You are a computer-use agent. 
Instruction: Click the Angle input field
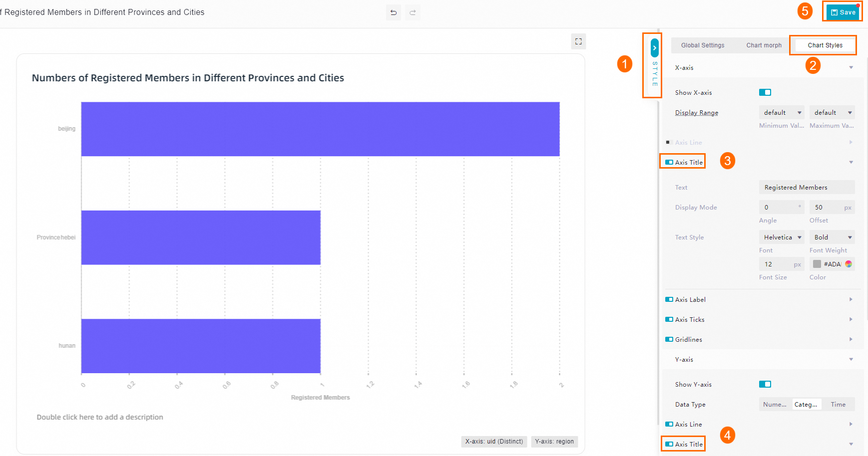coord(782,208)
